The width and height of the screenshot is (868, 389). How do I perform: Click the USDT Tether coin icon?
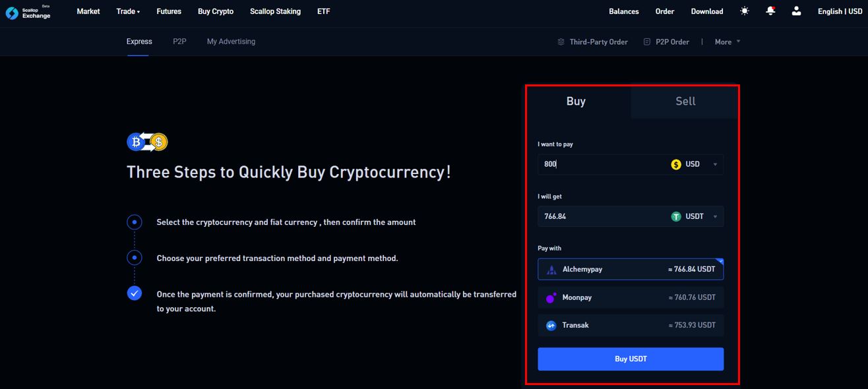(x=676, y=216)
